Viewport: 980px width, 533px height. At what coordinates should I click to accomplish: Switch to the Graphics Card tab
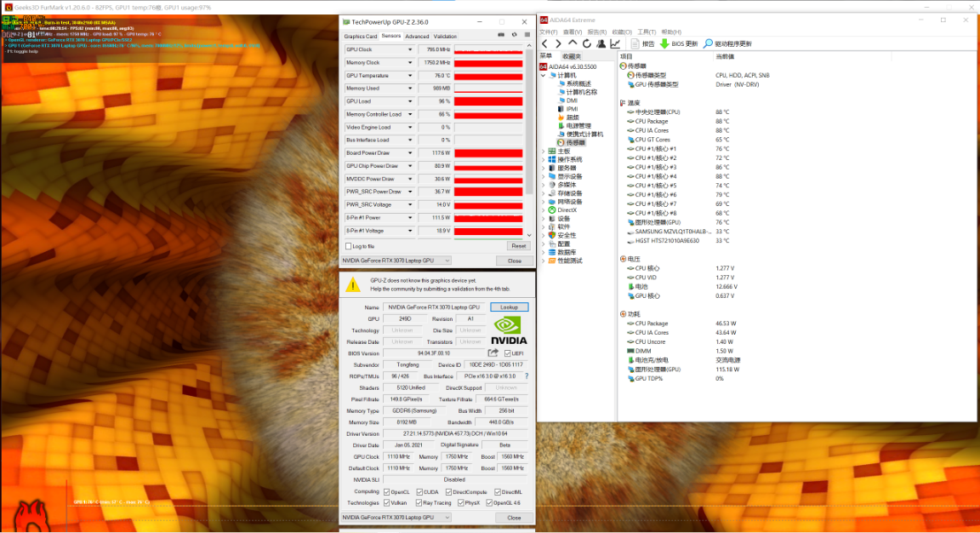[x=361, y=37]
